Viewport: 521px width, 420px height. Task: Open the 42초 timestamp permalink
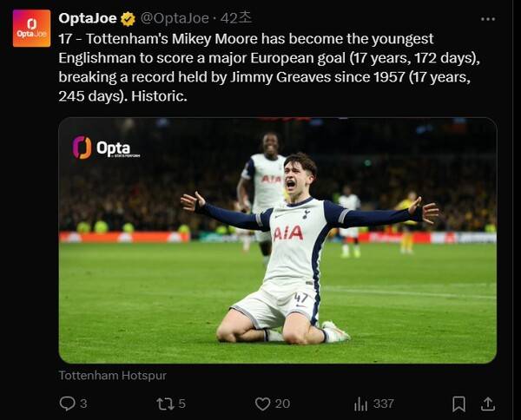coord(236,18)
